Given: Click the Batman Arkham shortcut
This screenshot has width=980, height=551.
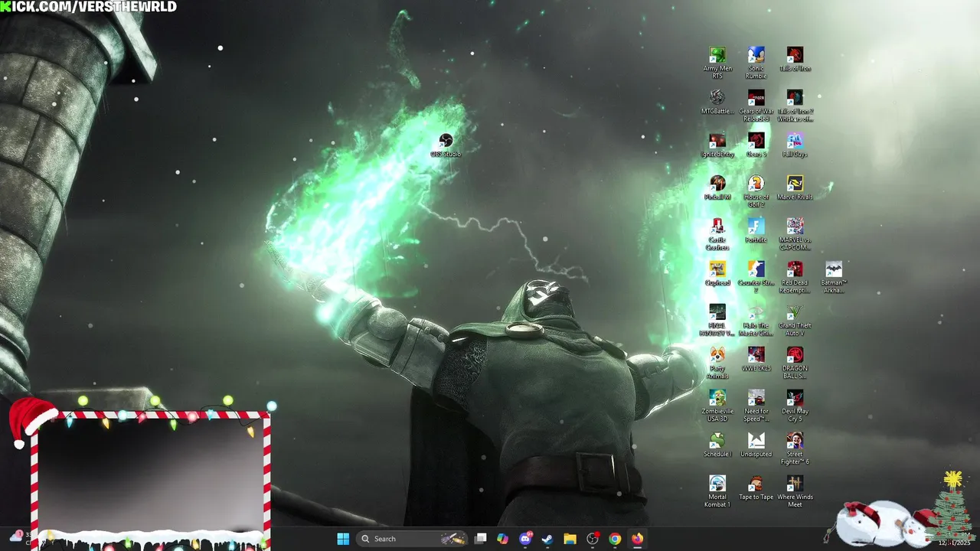Looking at the screenshot, I should [834, 277].
